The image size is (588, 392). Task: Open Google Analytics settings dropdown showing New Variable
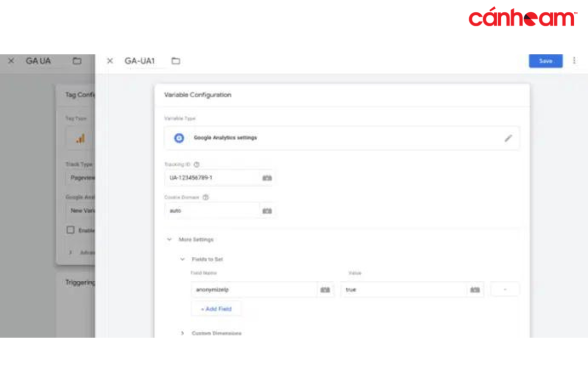pyautogui.click(x=80, y=211)
